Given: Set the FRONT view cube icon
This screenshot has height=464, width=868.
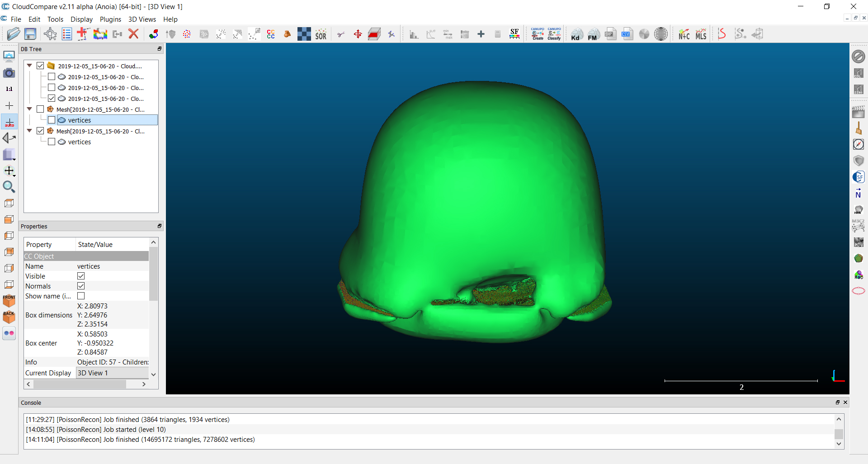Looking at the screenshot, I should click(9, 300).
